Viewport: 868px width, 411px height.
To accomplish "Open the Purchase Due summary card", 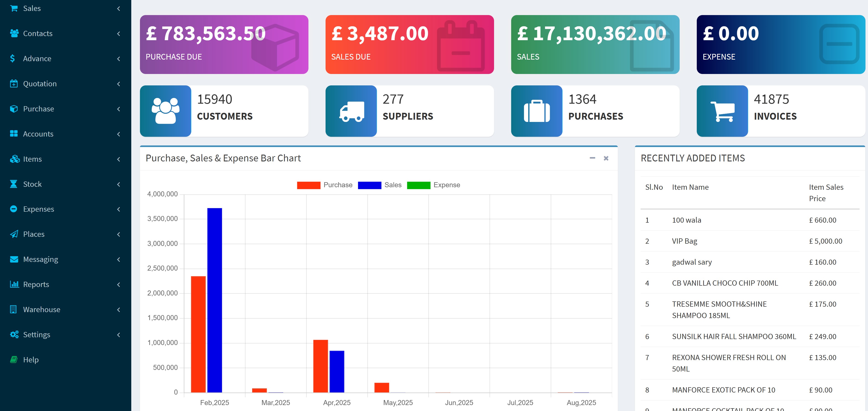I will tap(224, 45).
